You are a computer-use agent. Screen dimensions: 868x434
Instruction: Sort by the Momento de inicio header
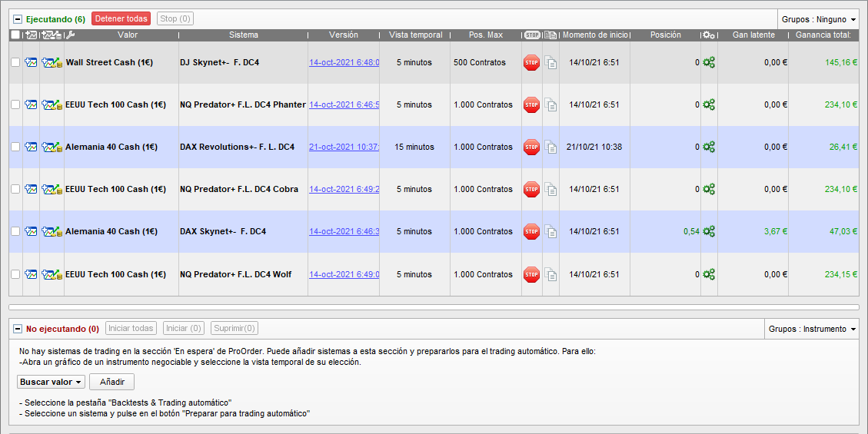click(x=596, y=35)
